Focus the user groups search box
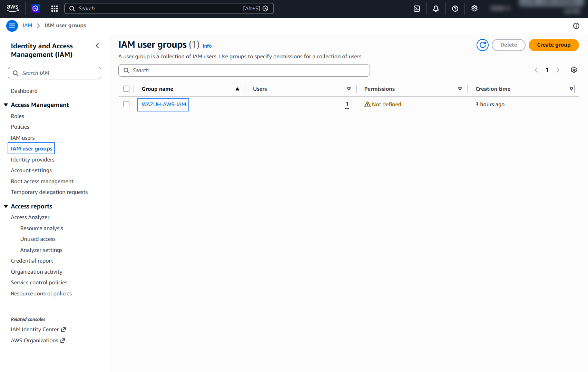 244,70
